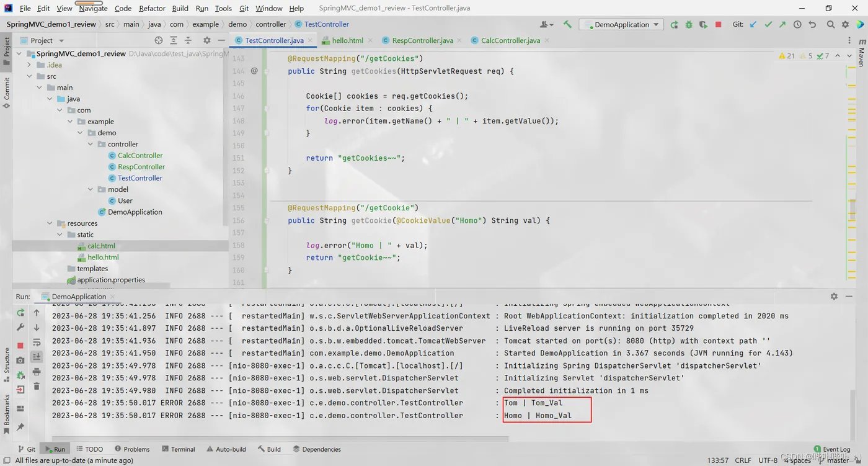868x466 pixels.
Task: Show Git history clock icon
Action: pyautogui.click(x=797, y=24)
